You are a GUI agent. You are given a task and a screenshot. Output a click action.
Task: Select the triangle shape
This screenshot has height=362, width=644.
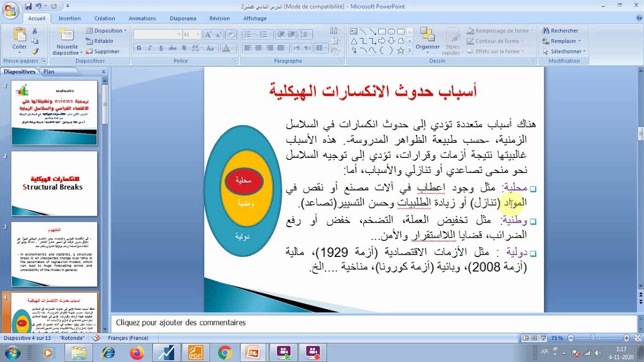354,41
